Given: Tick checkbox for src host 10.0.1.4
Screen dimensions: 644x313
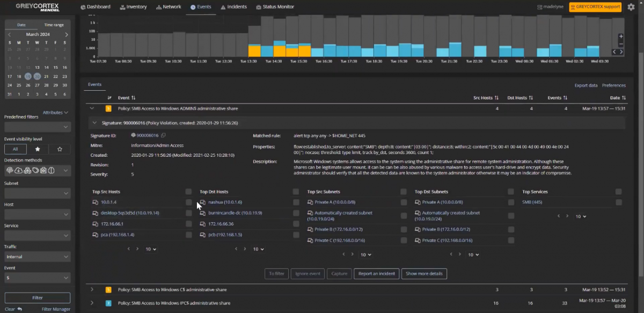Looking at the screenshot, I should pos(188,202).
